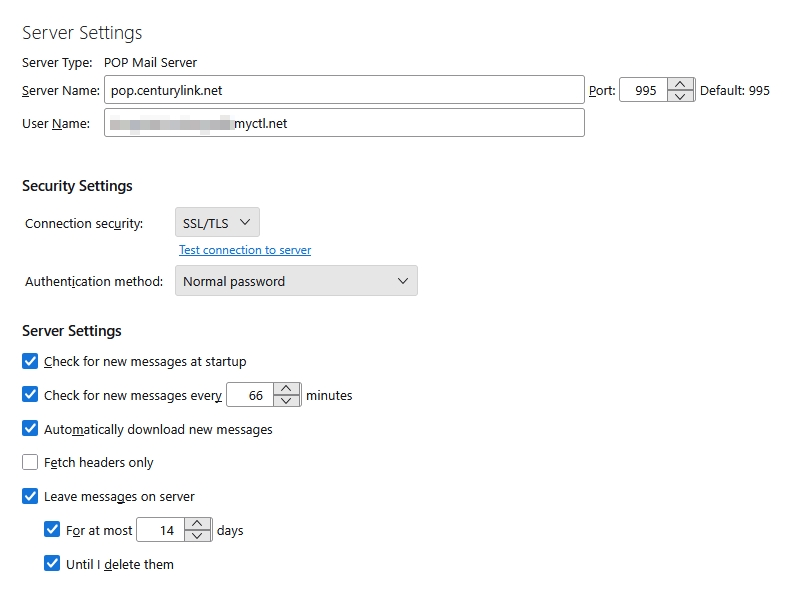Uncheck Automatically download new messages

[x=30, y=429]
